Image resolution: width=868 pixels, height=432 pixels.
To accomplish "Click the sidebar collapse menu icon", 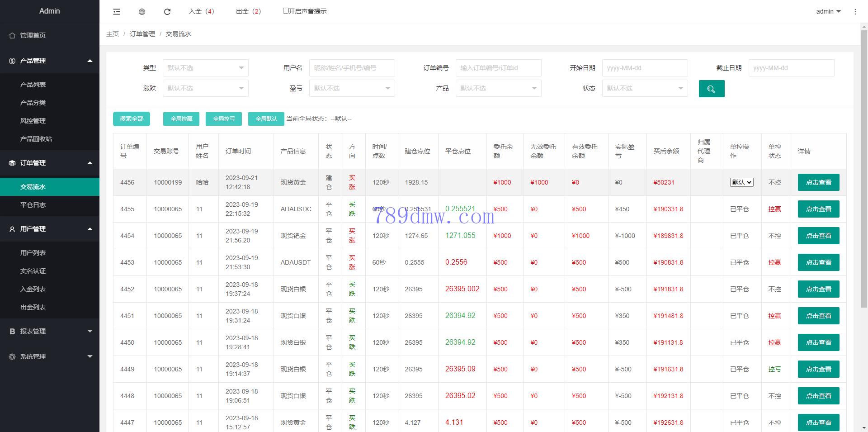I will (x=117, y=12).
